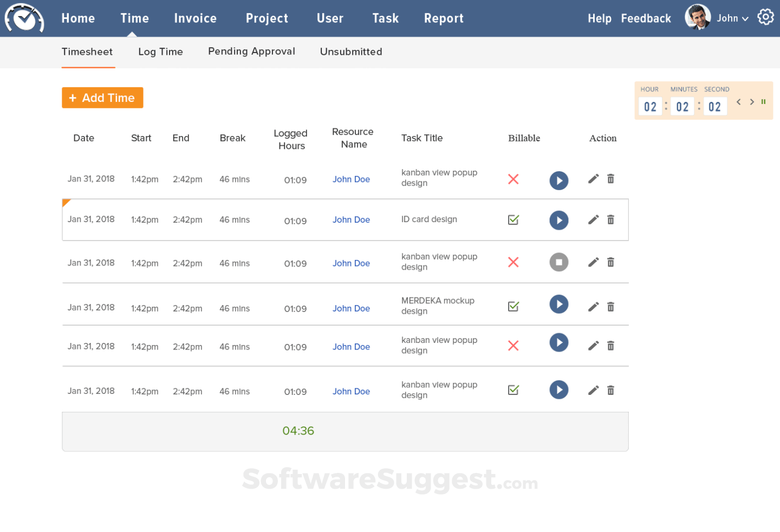The image size is (780, 532).
Task: Click the right arrow in the timer widget
Action: pos(752,101)
